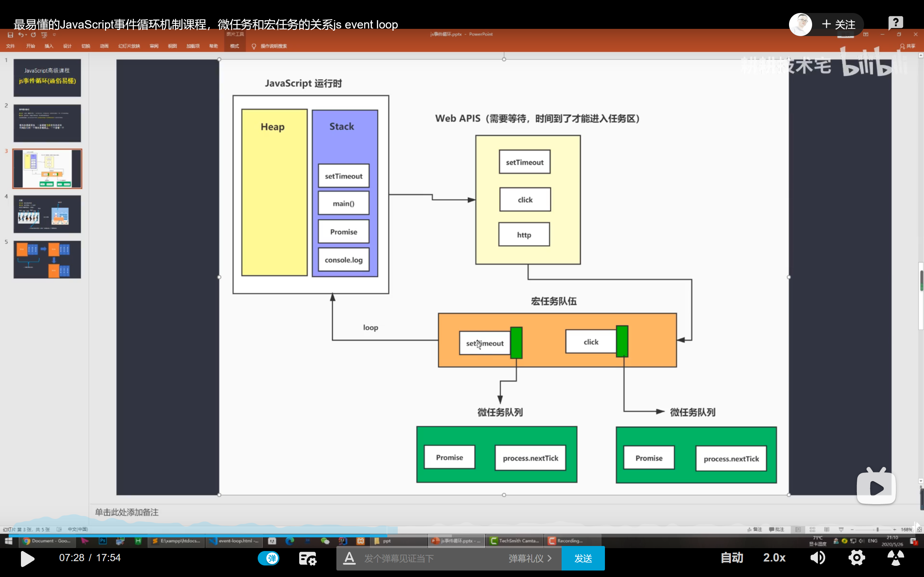Expand the 弹幕礼仪 etiquette link
Screen dimensions: 924x577
click(x=530, y=559)
